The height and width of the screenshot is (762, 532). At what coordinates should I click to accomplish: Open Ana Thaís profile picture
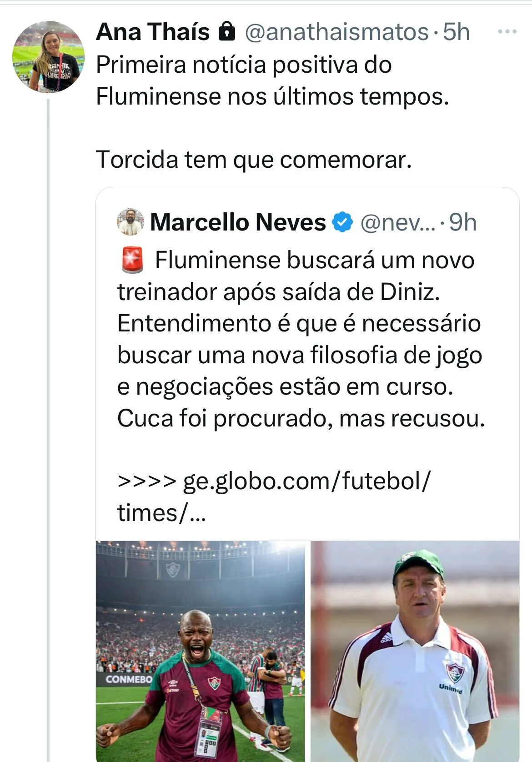[48, 56]
